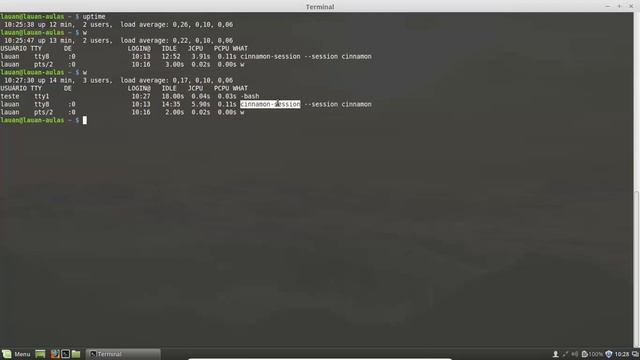Open the battery 100% power applet
This screenshot has height=360, width=640.
[592, 354]
